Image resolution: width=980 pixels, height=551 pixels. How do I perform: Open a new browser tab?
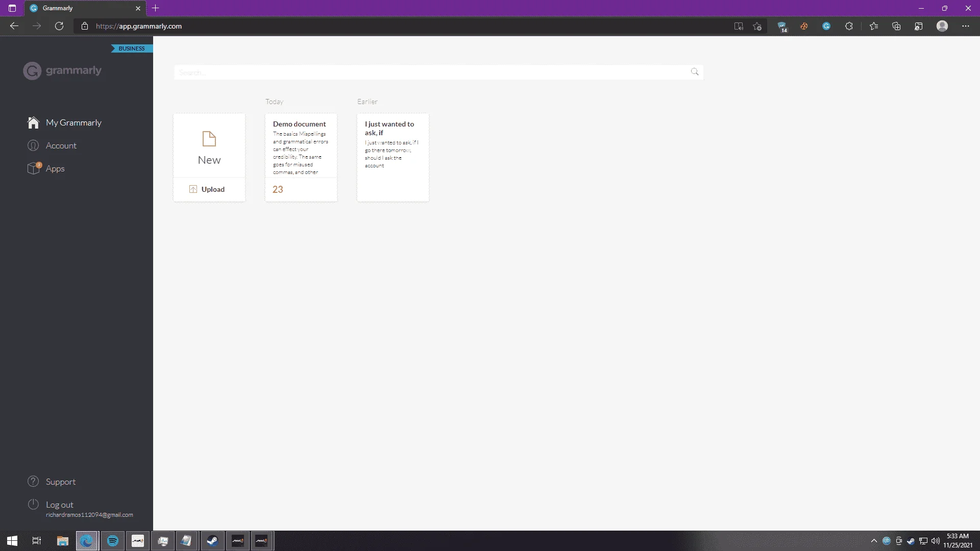pos(156,8)
